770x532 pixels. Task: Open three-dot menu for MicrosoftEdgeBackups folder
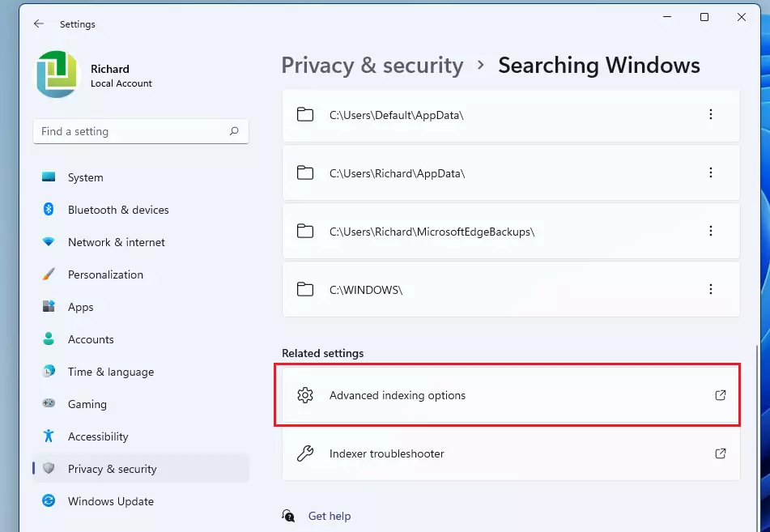[x=711, y=231]
